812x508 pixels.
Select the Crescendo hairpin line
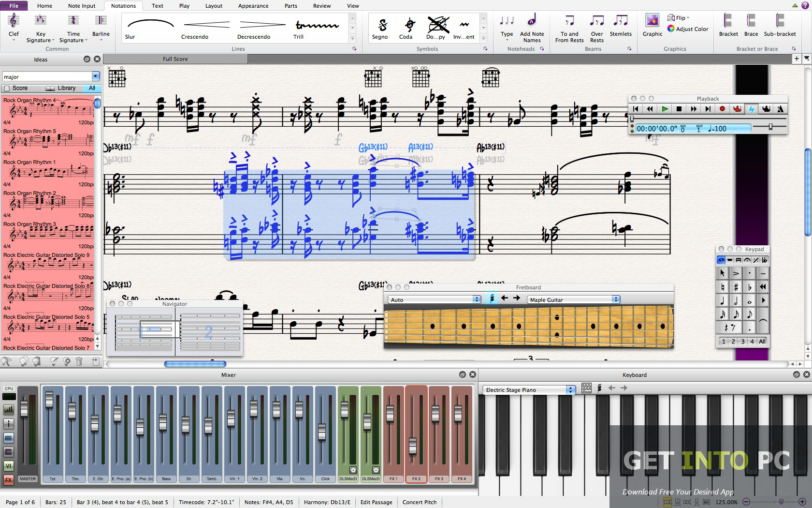206,28
